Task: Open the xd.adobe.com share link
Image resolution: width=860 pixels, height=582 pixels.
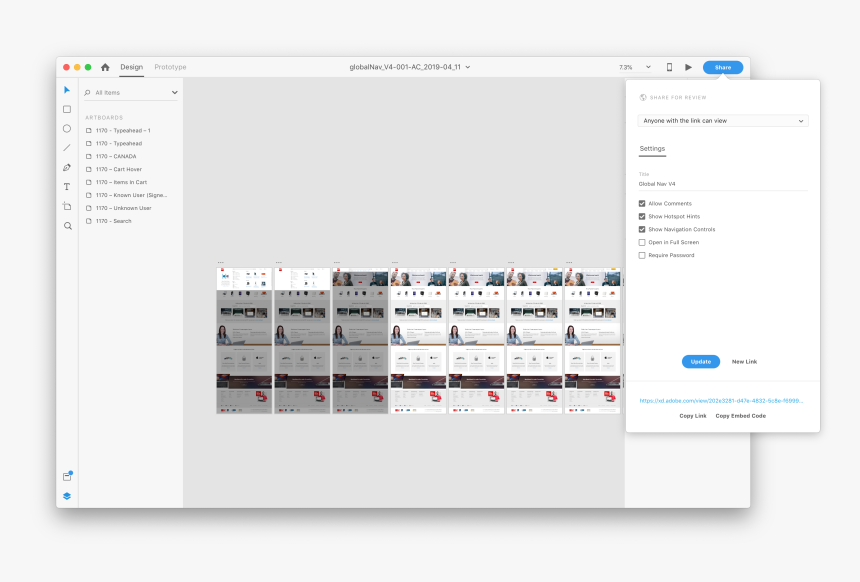Action: pos(721,400)
